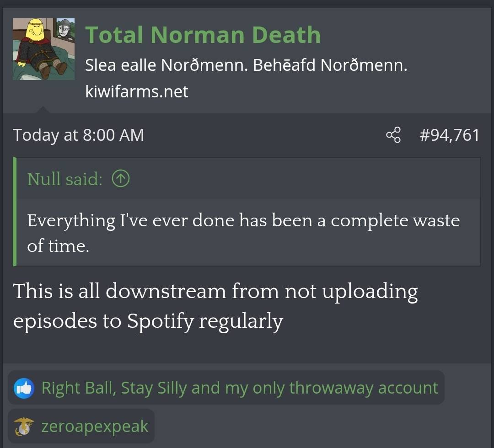Click the quote header bar behind 'Null said'

pyautogui.click(x=248, y=178)
